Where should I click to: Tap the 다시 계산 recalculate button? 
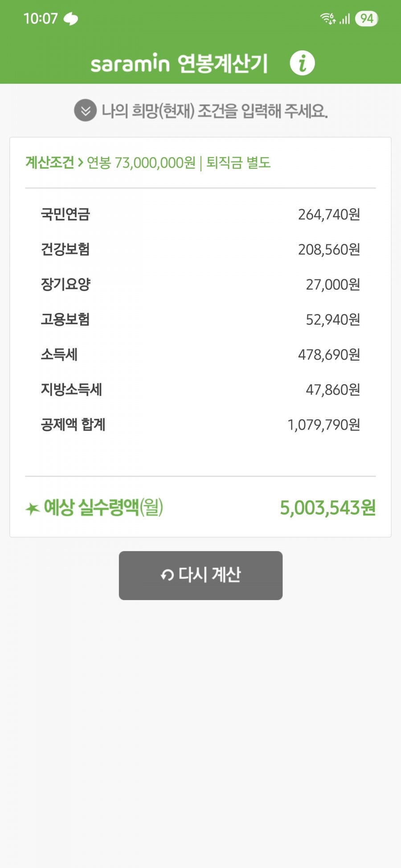click(200, 575)
